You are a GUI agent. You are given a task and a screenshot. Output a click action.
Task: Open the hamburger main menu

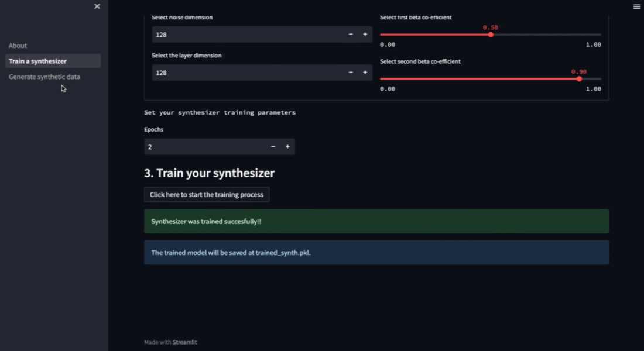pyautogui.click(x=637, y=6)
